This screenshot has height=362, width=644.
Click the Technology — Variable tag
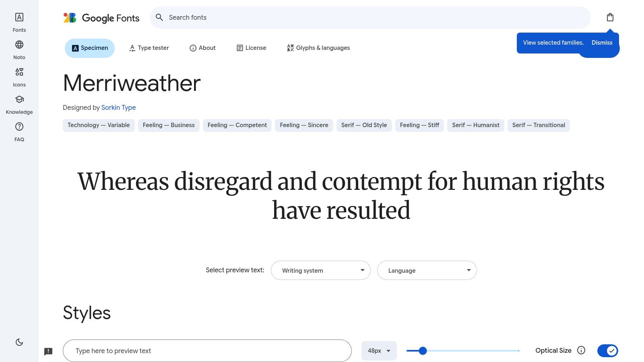click(99, 125)
